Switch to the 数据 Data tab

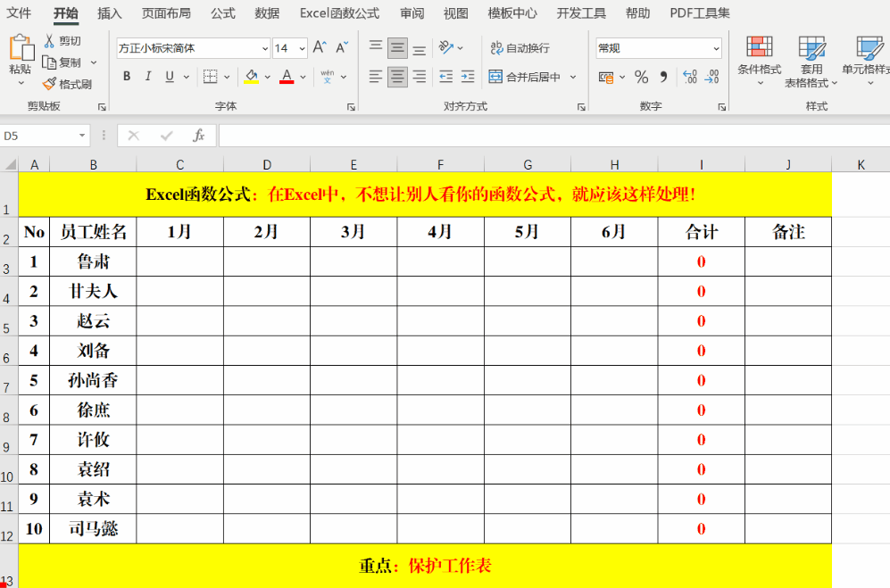pos(267,12)
